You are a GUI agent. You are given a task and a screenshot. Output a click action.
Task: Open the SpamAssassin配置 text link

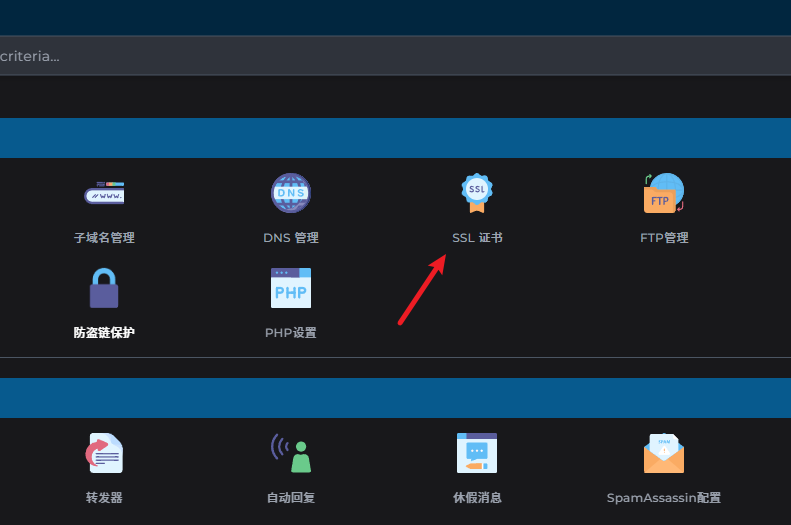664,498
